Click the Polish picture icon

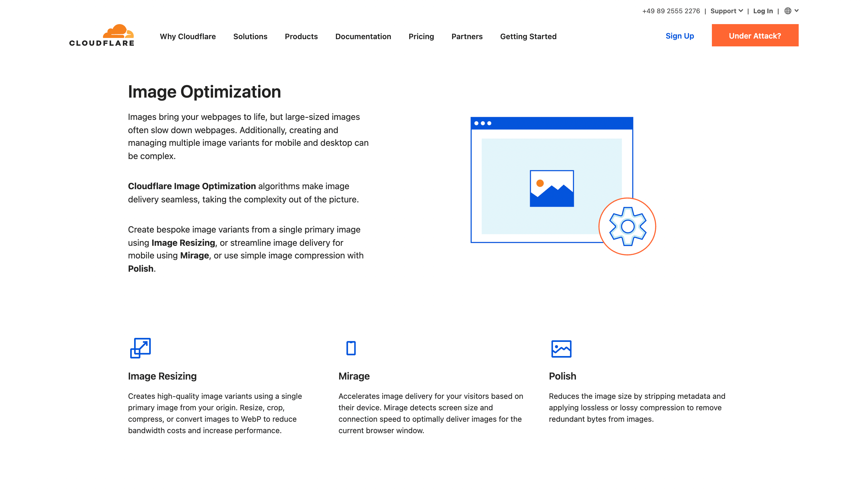[x=561, y=349]
